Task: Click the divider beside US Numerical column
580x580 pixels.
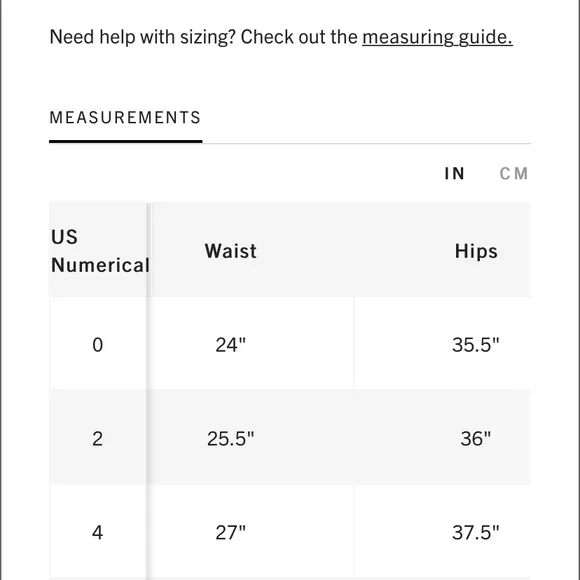Action: click(149, 391)
